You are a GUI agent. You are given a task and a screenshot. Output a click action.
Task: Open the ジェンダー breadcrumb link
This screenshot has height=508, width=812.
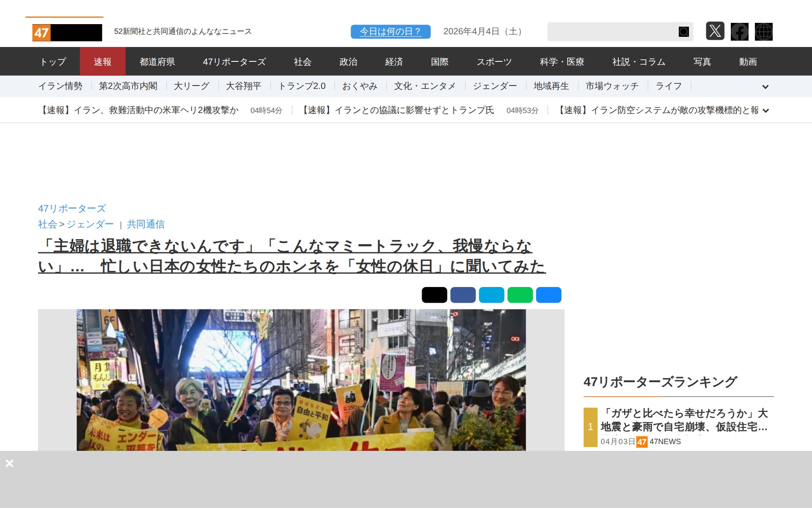pyautogui.click(x=90, y=224)
